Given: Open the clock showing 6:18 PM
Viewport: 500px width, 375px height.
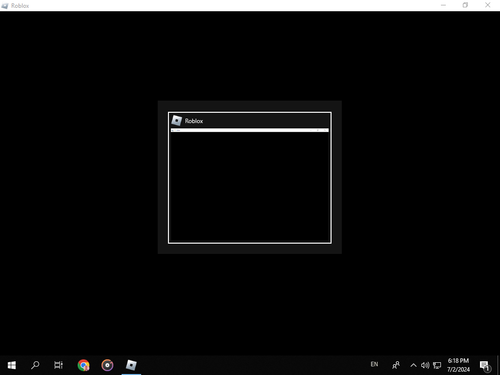Looking at the screenshot, I should click(x=458, y=365).
